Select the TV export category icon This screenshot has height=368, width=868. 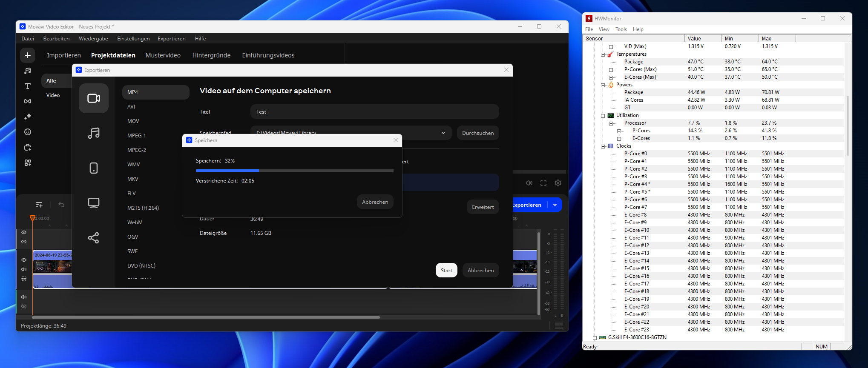[94, 203]
